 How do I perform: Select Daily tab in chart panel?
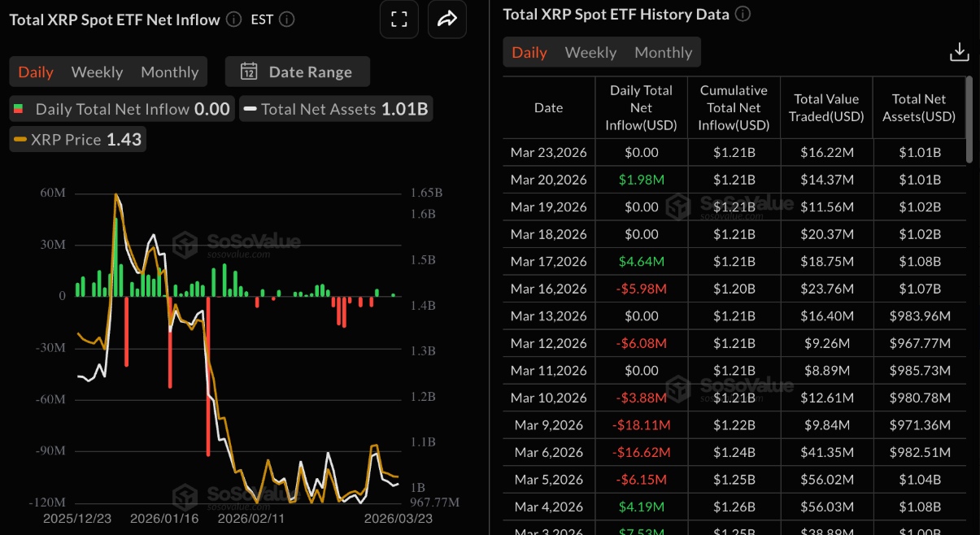[36, 72]
